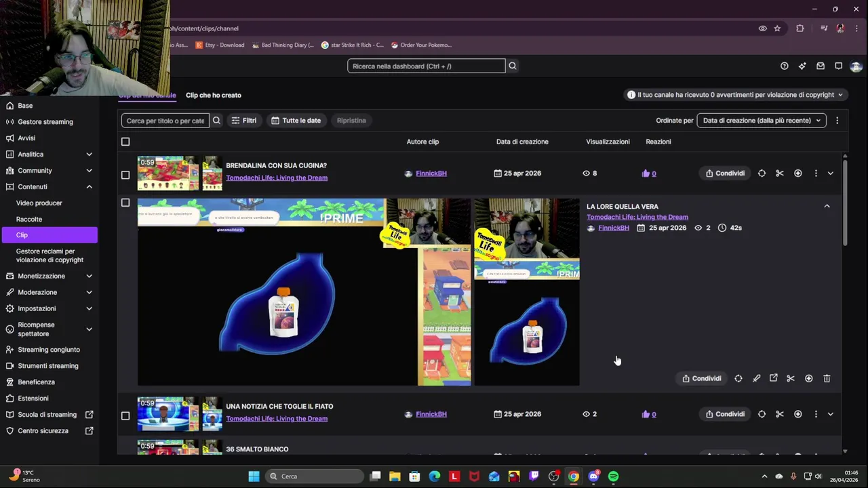The width and height of the screenshot is (868, 488).
Task: Open the three-dot menu beside sort order
Action: tap(837, 121)
